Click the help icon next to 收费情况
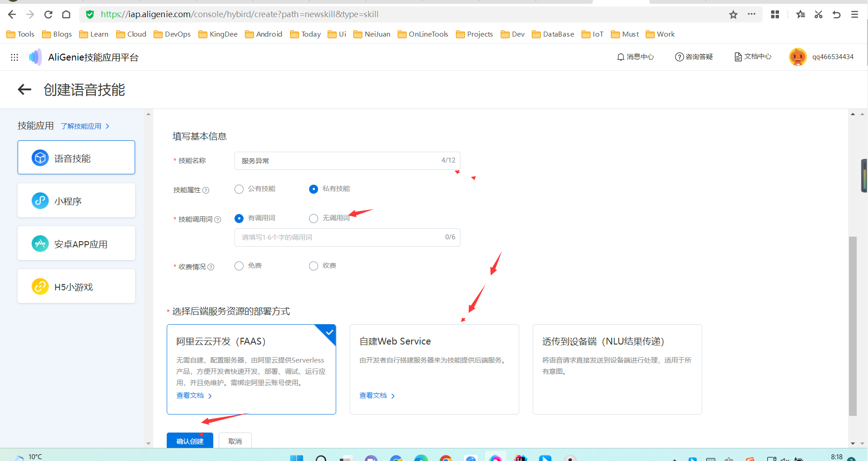The height and width of the screenshot is (461, 868). pyautogui.click(x=211, y=267)
